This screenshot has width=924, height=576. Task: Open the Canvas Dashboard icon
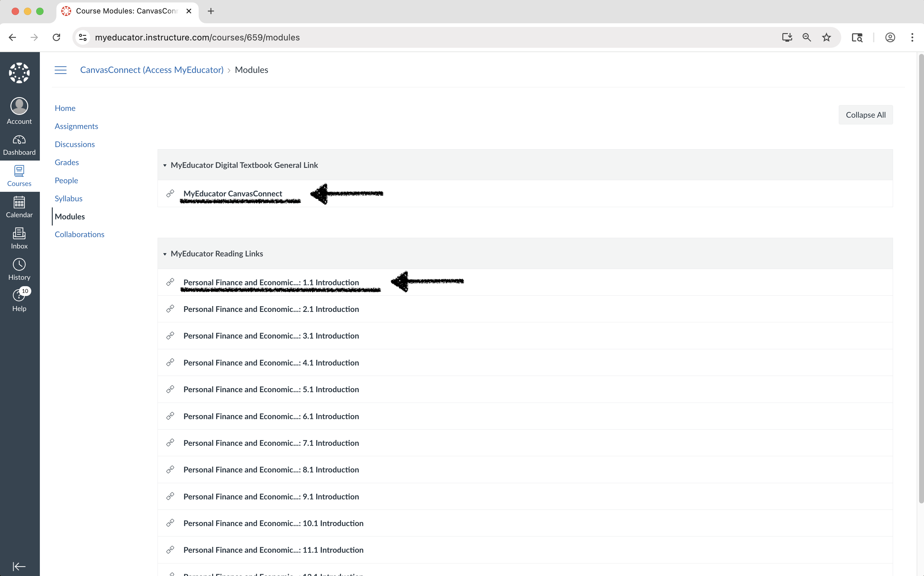(x=19, y=145)
